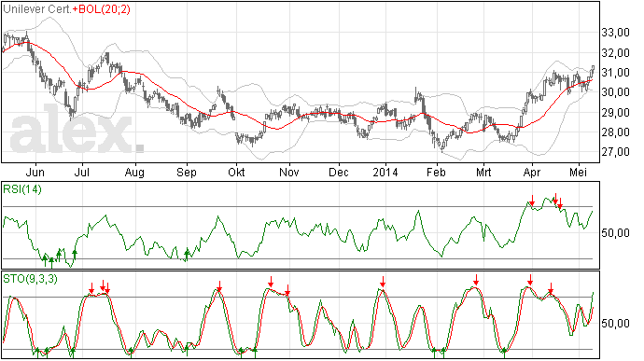Select the 30,00 price axis label
The height and width of the screenshot is (361, 644).
615,92
